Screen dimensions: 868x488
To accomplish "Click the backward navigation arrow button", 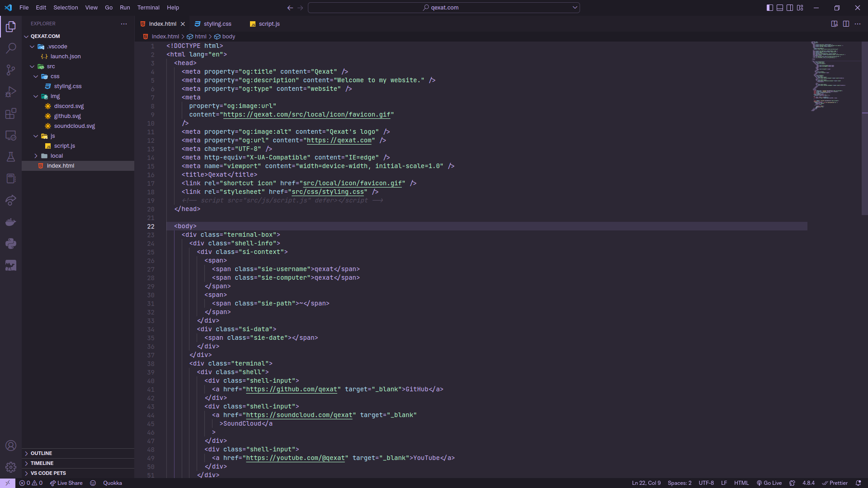I will 290,8.
